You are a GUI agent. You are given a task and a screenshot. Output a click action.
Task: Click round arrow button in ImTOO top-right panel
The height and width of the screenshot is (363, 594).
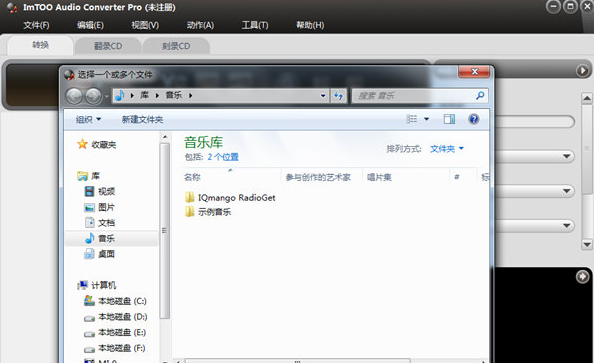coord(583,70)
